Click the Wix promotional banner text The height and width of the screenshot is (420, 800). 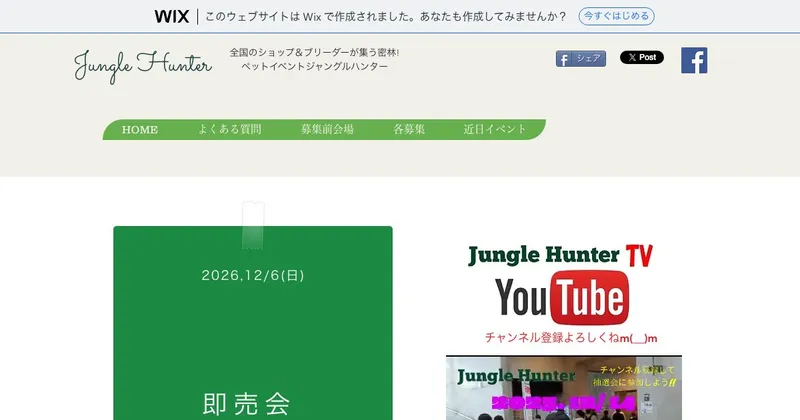click(386, 16)
